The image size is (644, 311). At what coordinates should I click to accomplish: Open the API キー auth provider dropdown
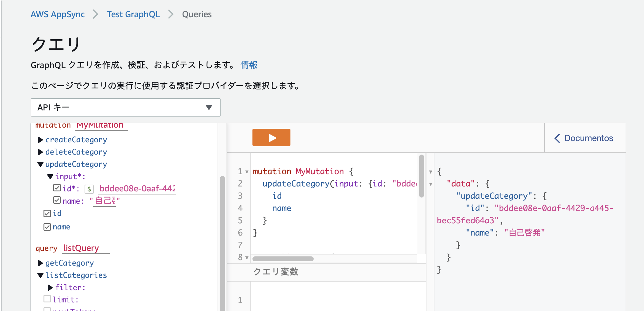[126, 107]
